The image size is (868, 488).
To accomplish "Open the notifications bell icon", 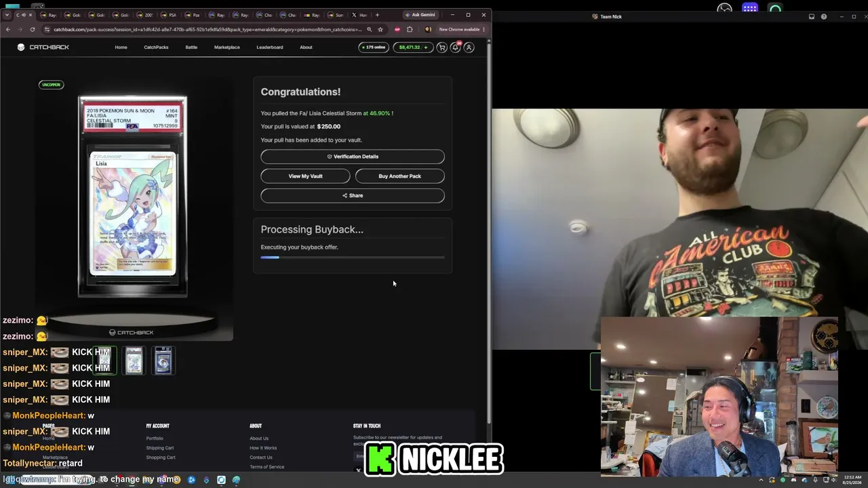I will coord(456,47).
